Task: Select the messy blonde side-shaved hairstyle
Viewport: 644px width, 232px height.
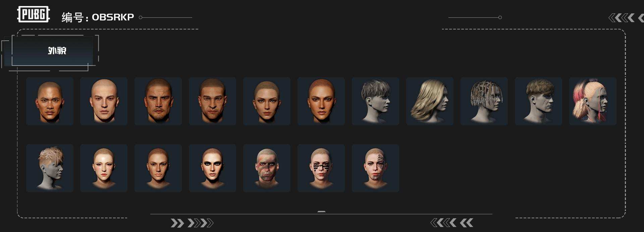Action: (x=50, y=168)
